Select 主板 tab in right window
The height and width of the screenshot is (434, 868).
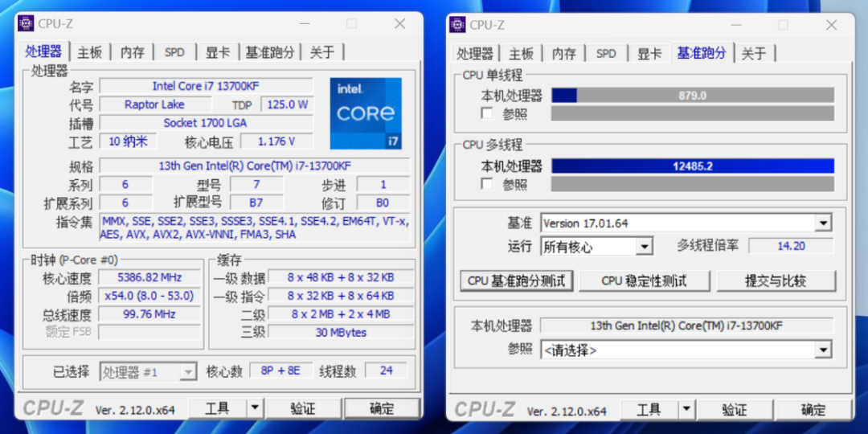522,54
